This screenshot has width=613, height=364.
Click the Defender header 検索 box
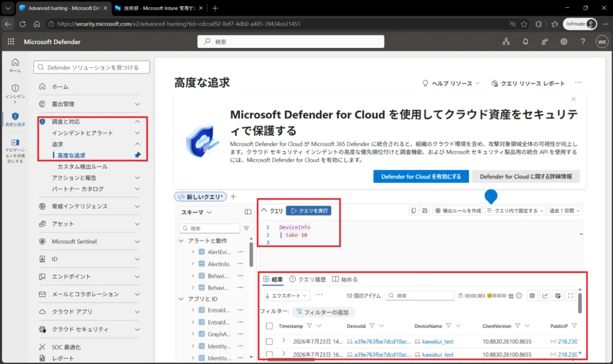pyautogui.click(x=291, y=41)
